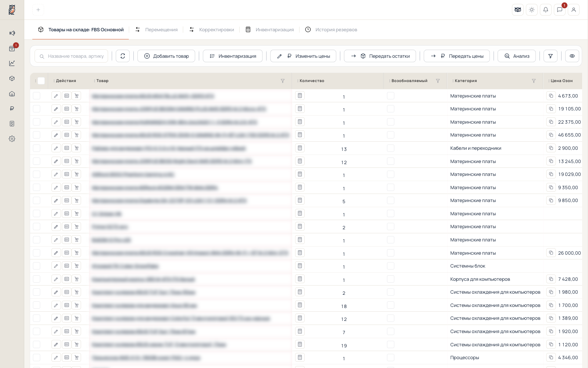Select all rows with the header checkbox
588x368 pixels.
point(41,81)
